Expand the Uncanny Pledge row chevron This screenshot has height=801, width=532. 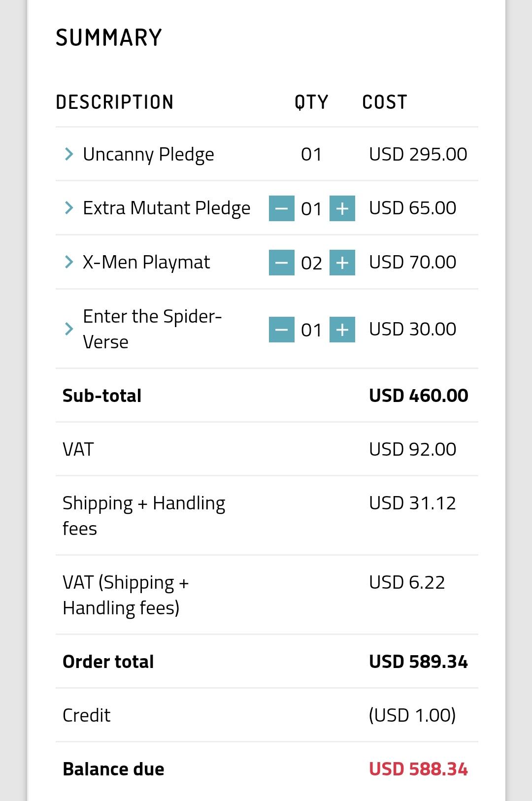point(69,154)
